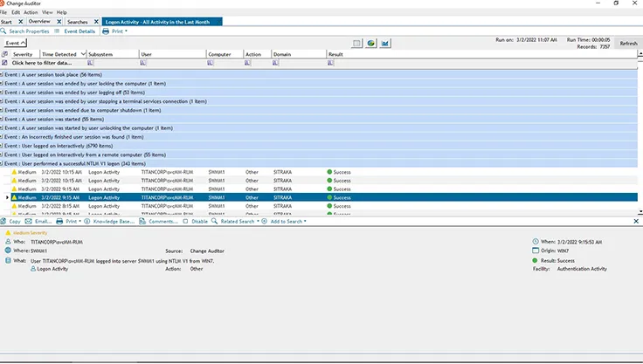643x364 pixels.
Task: Open the column chooser icon beside Severity
Action: (4, 54)
